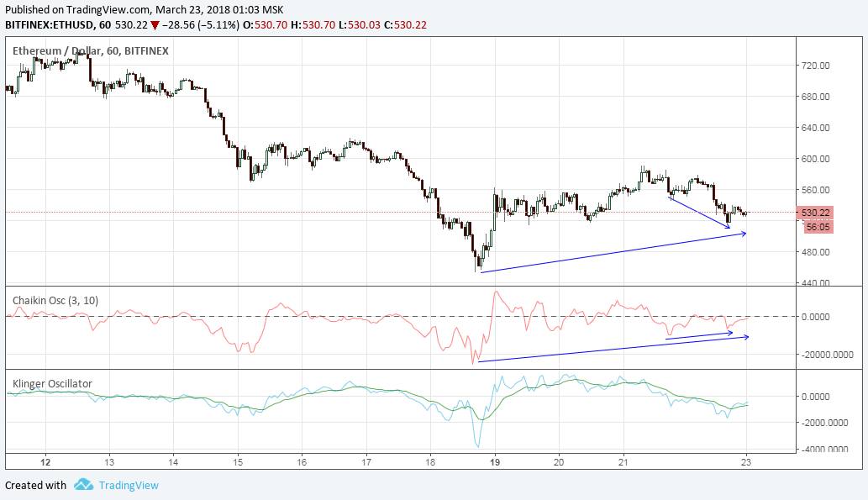Click date label 16 on time axis
Viewport: 868px width, 500px height.
pyautogui.click(x=302, y=462)
